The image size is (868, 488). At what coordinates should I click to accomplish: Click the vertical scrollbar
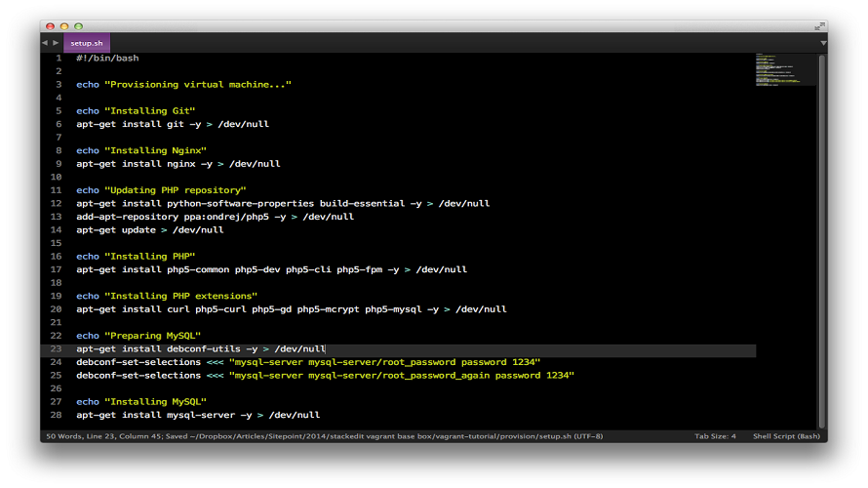pyautogui.click(x=822, y=241)
